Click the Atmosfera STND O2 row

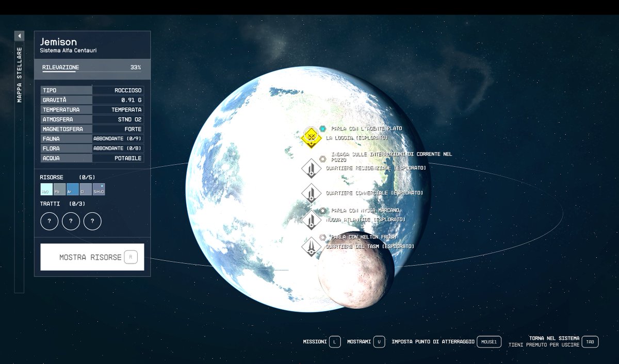coord(92,120)
